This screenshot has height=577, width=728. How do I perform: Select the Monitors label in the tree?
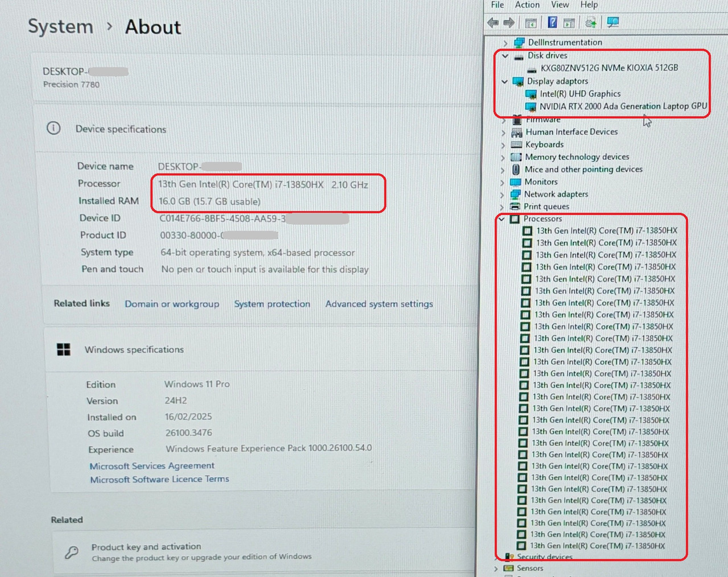tap(541, 182)
